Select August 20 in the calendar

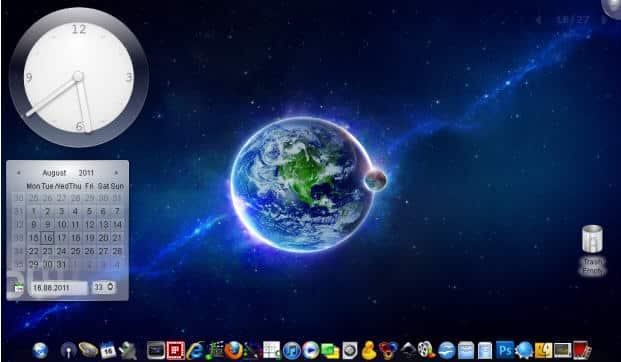coord(103,238)
